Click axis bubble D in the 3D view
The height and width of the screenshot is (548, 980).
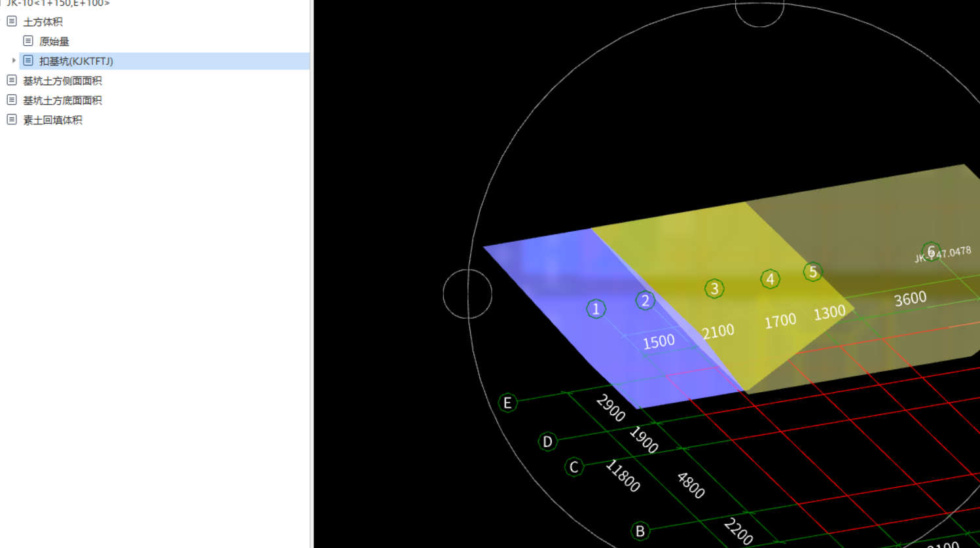(x=547, y=442)
